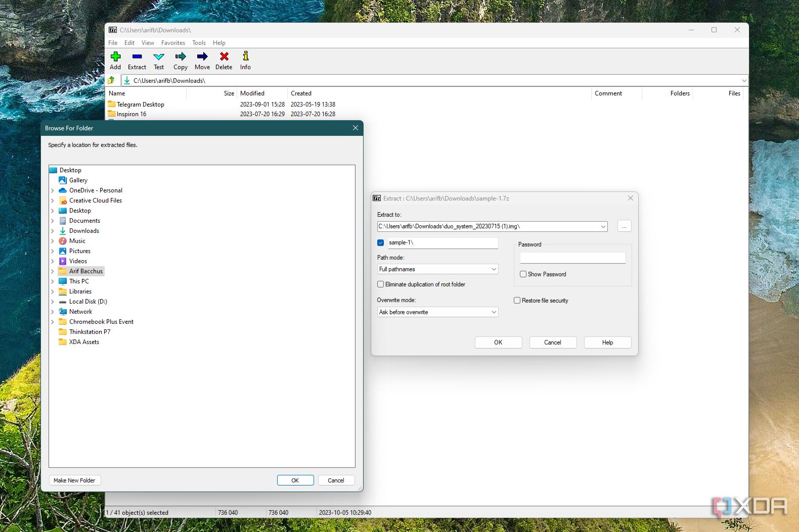This screenshot has width=799, height=532.
Task: Open the Edit menu
Action: pos(129,43)
